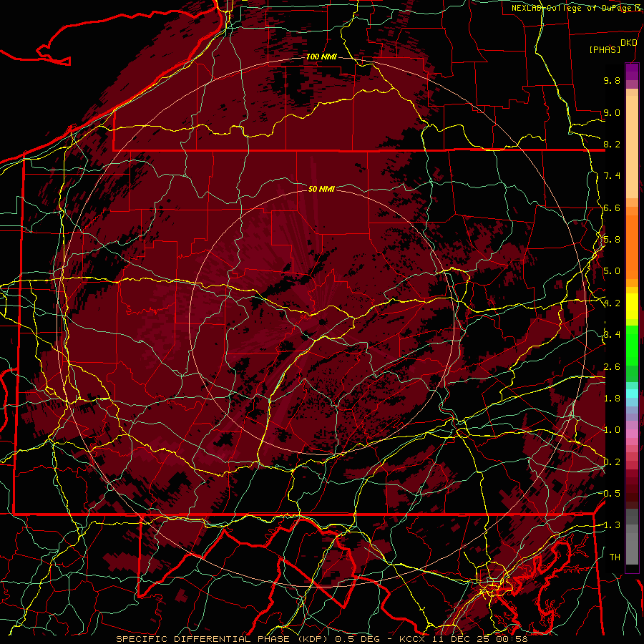Click the 9.8 legend value
The width and height of the screenshot is (644, 644).
click(612, 80)
